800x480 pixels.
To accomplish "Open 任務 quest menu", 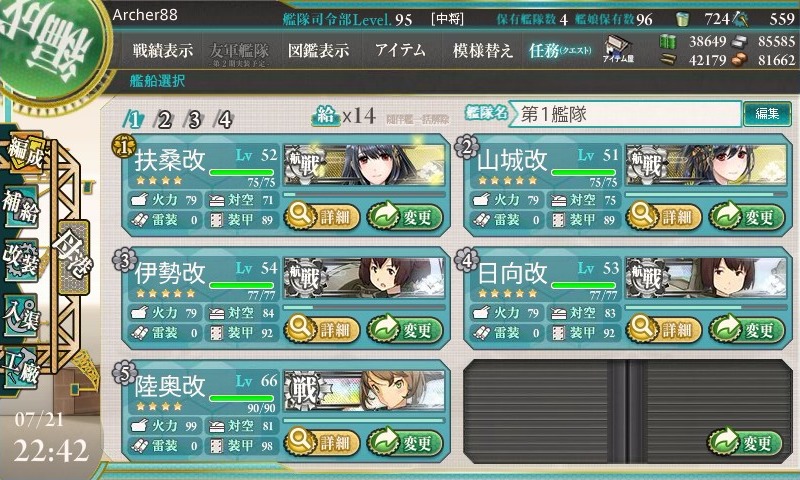I will click(x=560, y=50).
